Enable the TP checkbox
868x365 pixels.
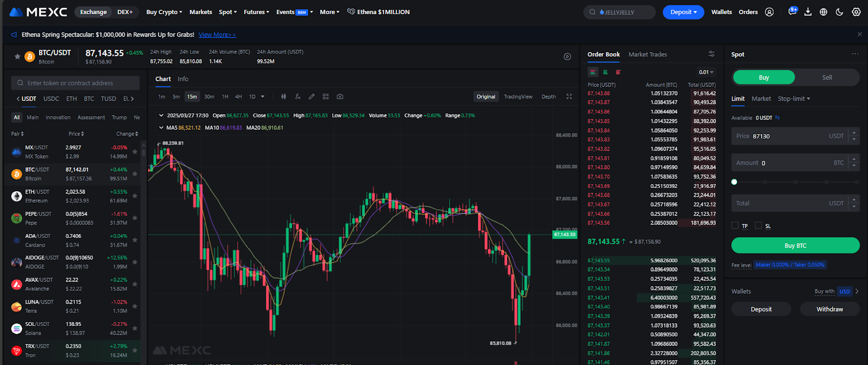(x=735, y=225)
